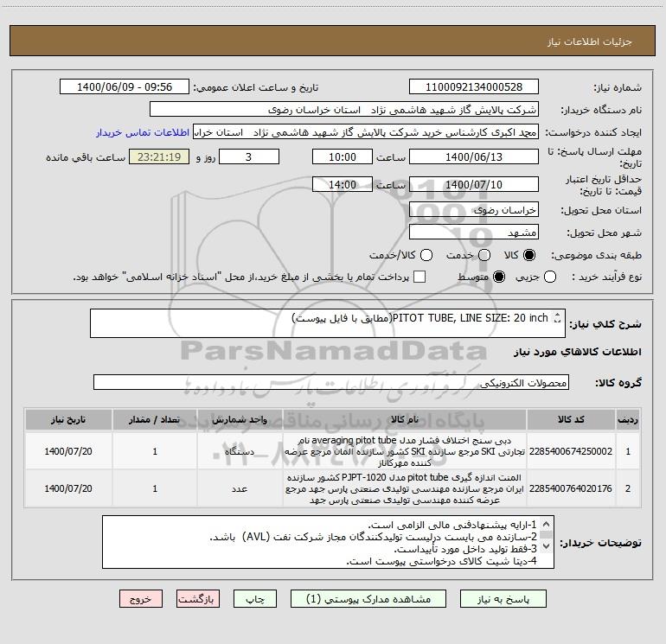Select the کالا radio button

[529, 255]
